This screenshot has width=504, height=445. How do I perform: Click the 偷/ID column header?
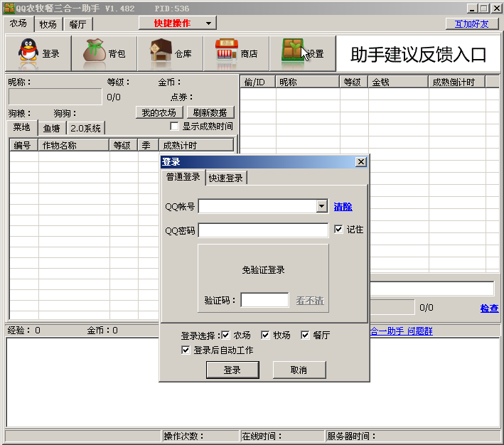pyautogui.click(x=257, y=82)
